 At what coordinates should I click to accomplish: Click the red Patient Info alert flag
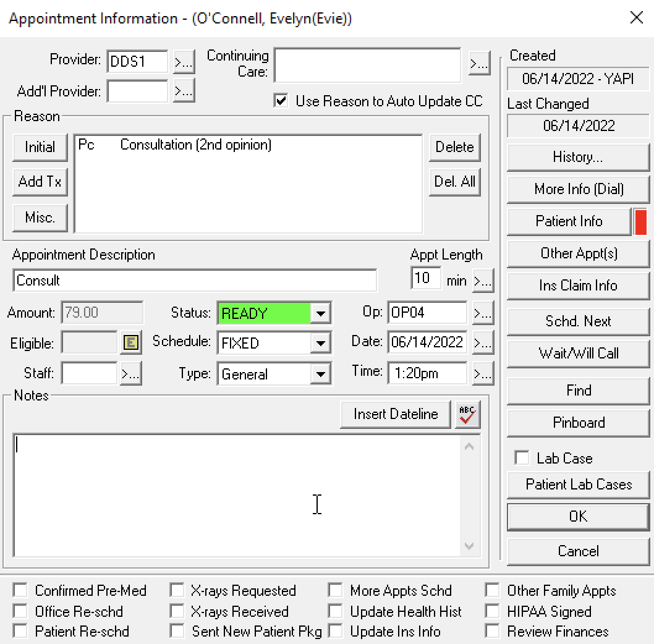click(x=640, y=222)
